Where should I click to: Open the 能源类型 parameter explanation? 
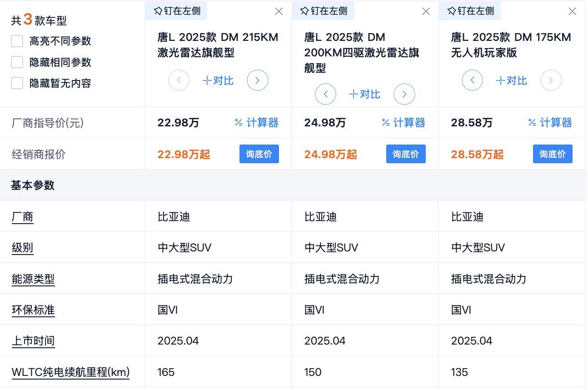click(33, 279)
